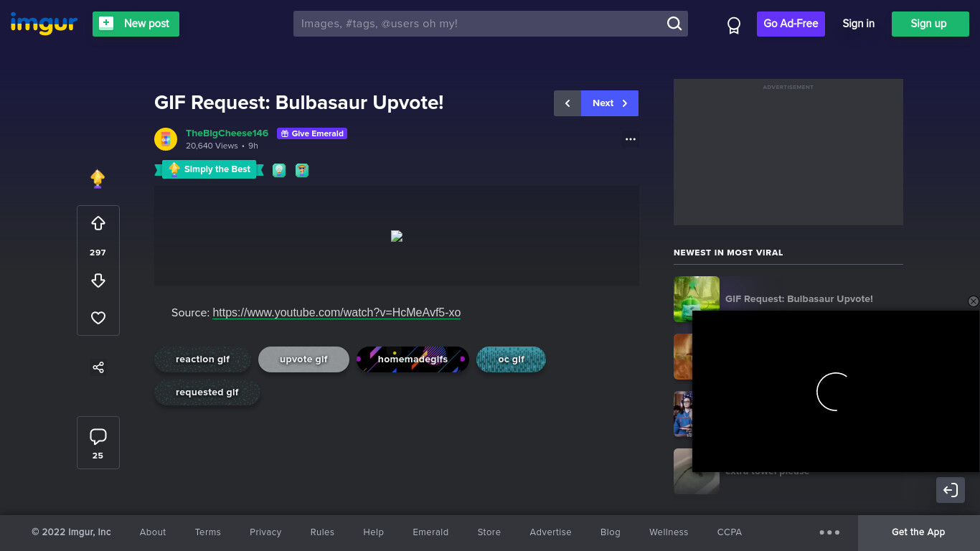This screenshot has width=980, height=551.
Task: Click Get the App button
Action: point(918,532)
